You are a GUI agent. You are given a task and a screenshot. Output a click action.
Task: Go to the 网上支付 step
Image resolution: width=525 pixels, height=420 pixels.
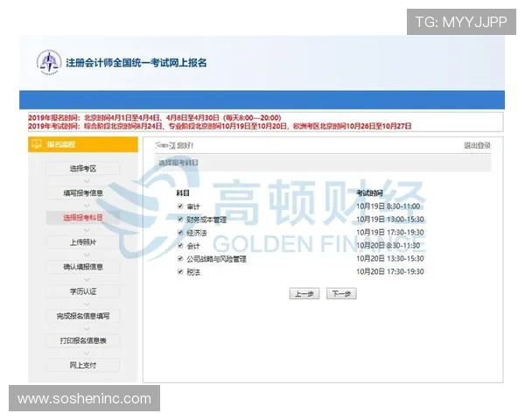pos(83,365)
